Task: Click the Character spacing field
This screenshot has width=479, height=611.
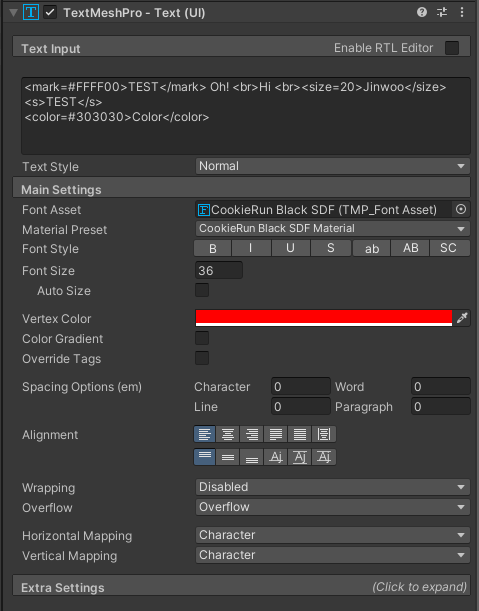Action: (x=300, y=387)
